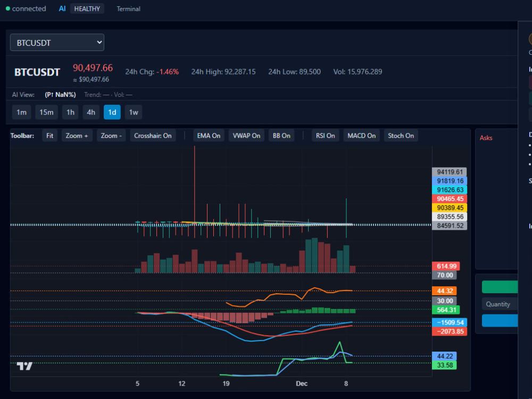Click the 90465.45 red price label

pyautogui.click(x=450, y=199)
